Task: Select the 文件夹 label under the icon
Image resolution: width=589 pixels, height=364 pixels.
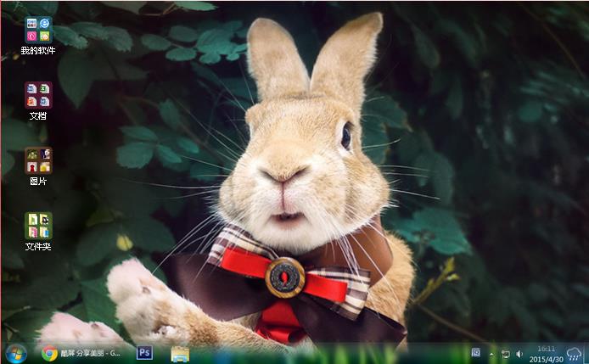Action: tap(38, 246)
